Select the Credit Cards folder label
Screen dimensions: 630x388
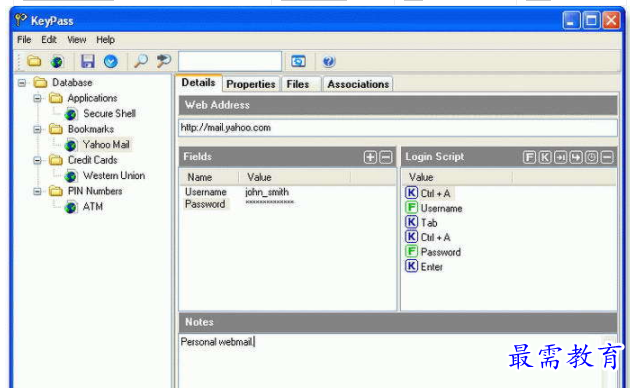92,160
